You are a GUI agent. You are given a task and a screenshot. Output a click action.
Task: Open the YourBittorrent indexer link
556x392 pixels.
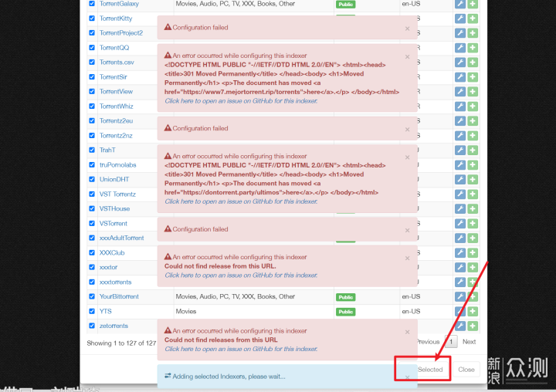[x=119, y=296]
